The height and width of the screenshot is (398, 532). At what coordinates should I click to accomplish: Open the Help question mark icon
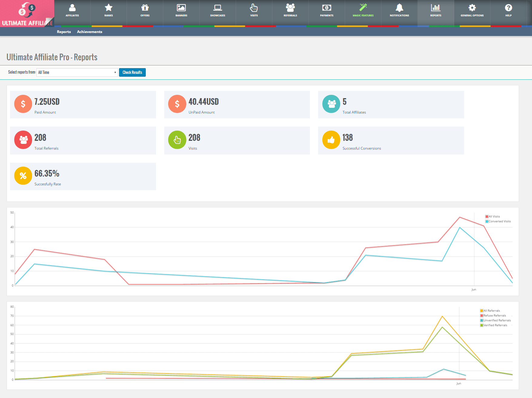508,8
